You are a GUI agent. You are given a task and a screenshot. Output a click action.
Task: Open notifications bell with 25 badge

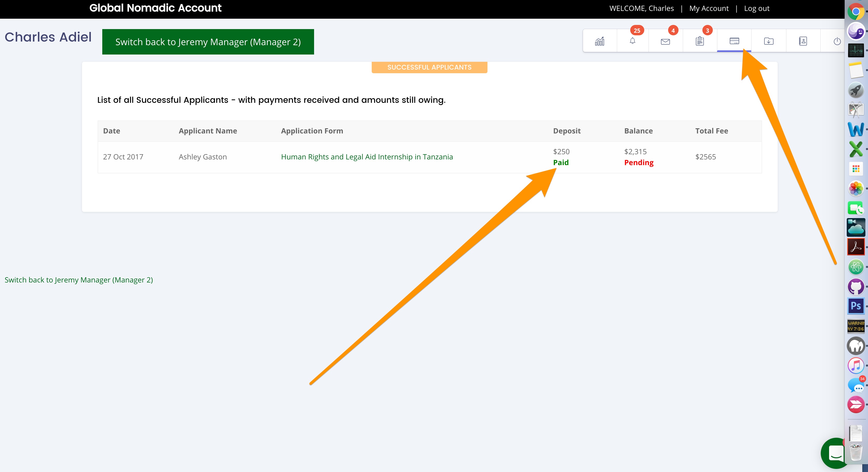(x=633, y=41)
